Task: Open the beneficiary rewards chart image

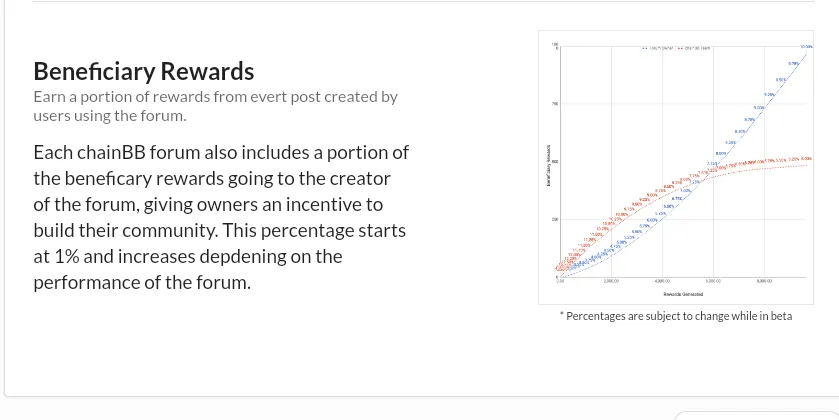Action: click(x=676, y=167)
